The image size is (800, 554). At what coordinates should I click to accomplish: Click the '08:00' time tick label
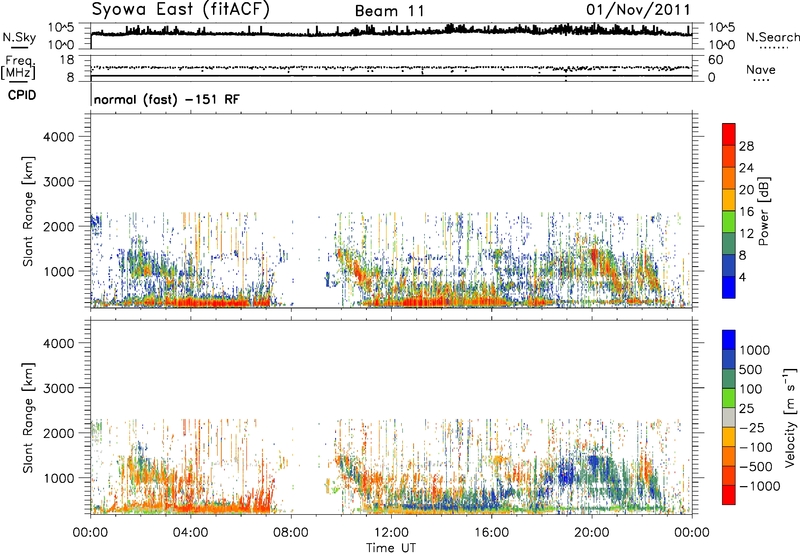291,533
